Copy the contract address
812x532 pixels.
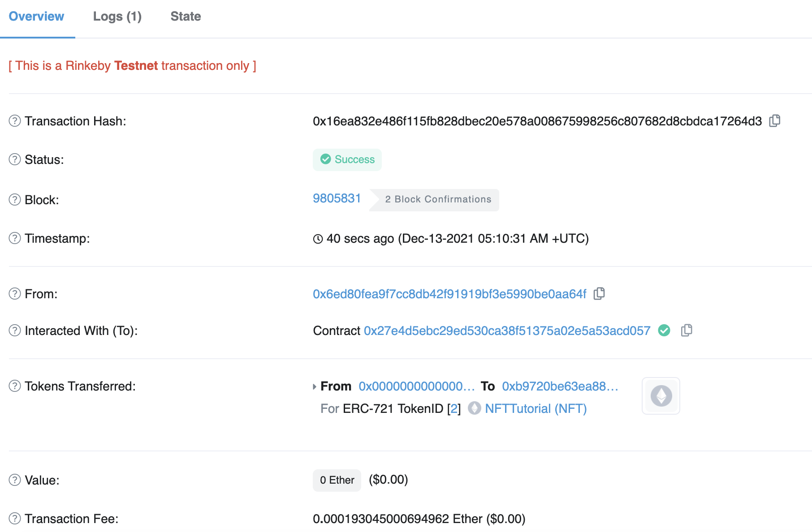click(687, 330)
